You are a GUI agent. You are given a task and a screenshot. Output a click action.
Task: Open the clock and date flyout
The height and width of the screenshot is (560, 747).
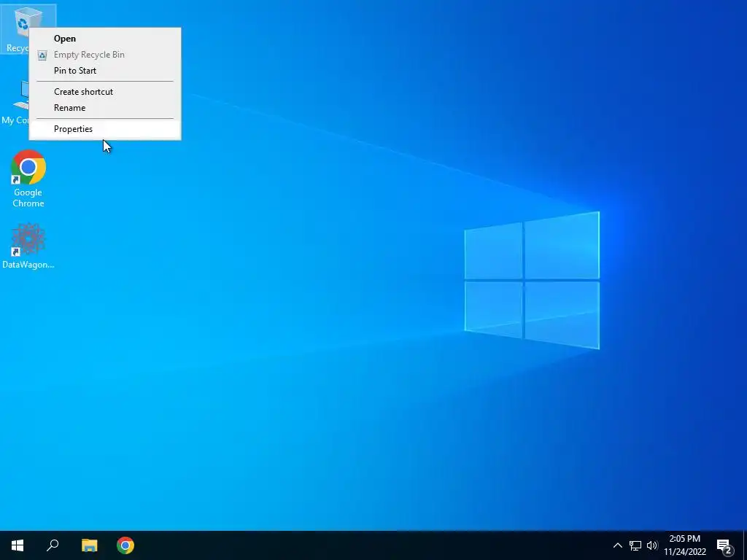click(685, 545)
